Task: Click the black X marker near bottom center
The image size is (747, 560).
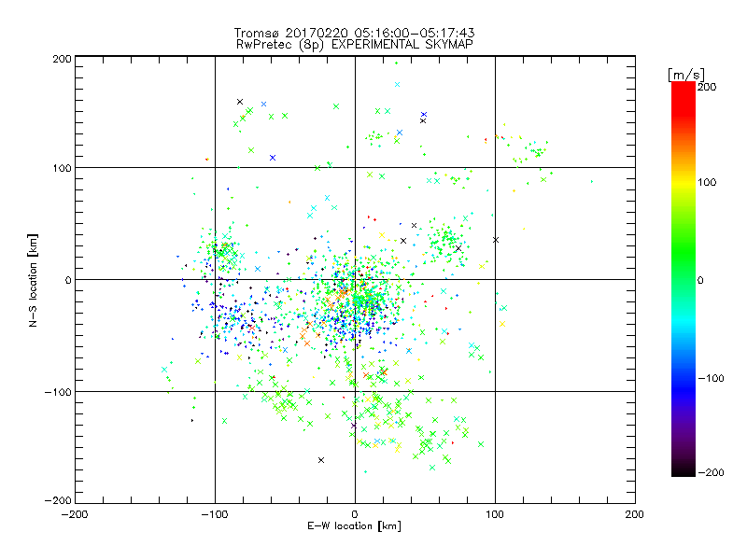Action: tap(321, 460)
